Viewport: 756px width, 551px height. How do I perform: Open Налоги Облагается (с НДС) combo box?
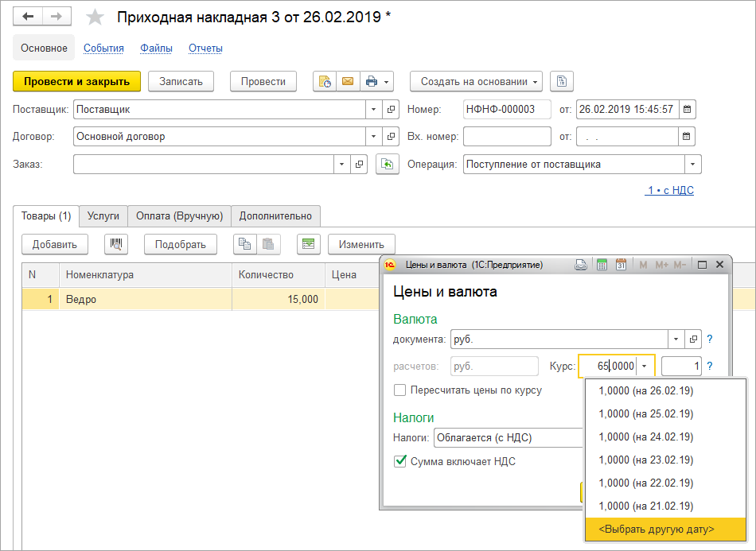tap(509, 438)
